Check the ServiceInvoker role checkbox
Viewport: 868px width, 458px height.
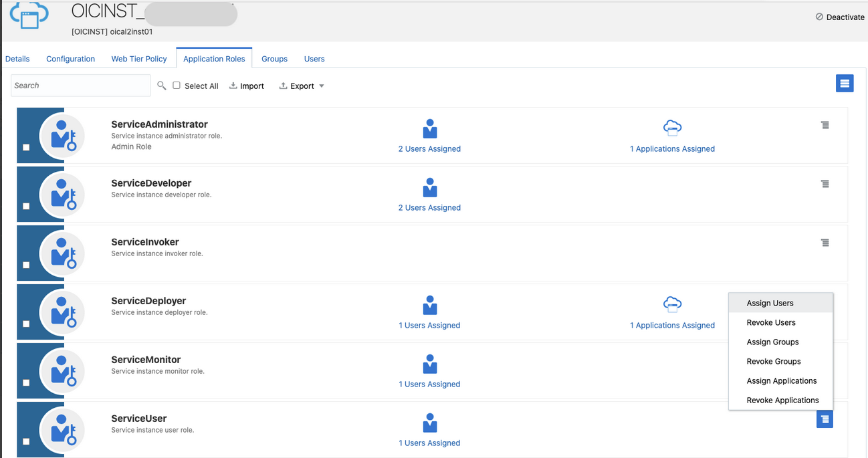point(26,265)
